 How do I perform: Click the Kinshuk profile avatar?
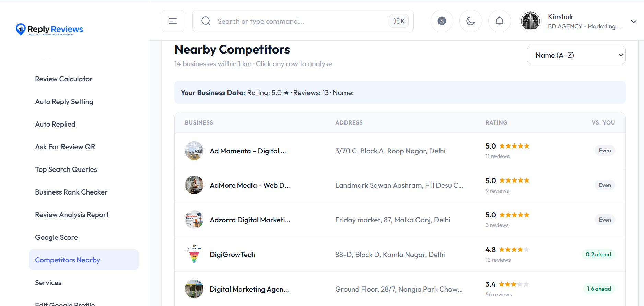point(530,21)
